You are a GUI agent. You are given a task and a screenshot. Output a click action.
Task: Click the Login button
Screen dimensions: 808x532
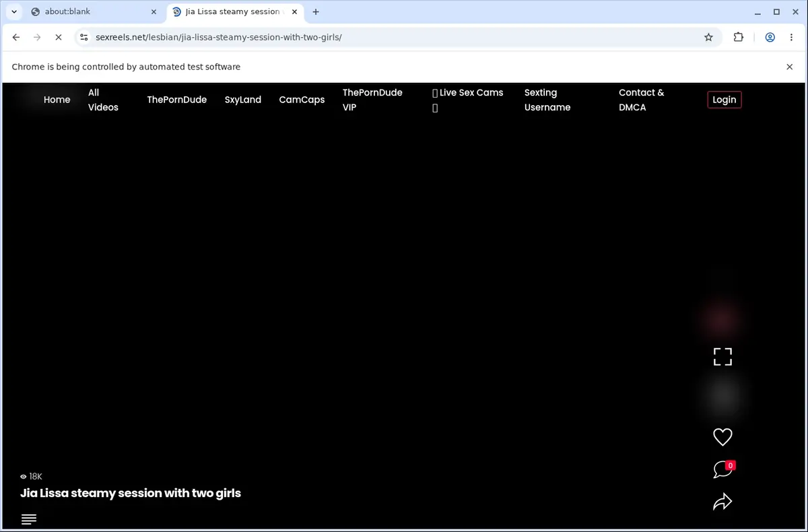[725, 100]
